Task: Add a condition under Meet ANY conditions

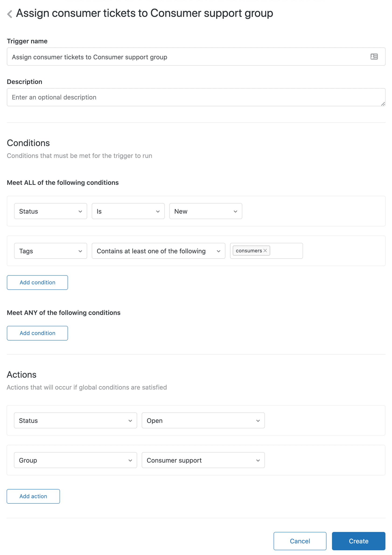Action: pos(37,333)
